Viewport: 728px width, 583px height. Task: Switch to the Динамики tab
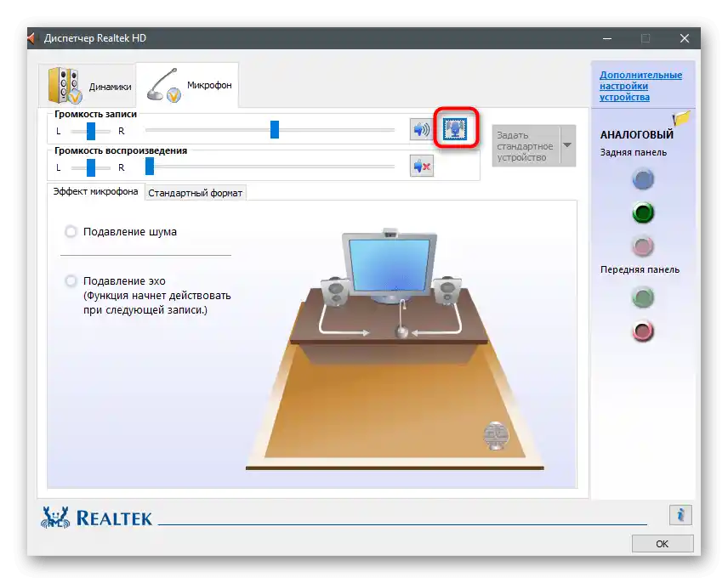coord(89,85)
